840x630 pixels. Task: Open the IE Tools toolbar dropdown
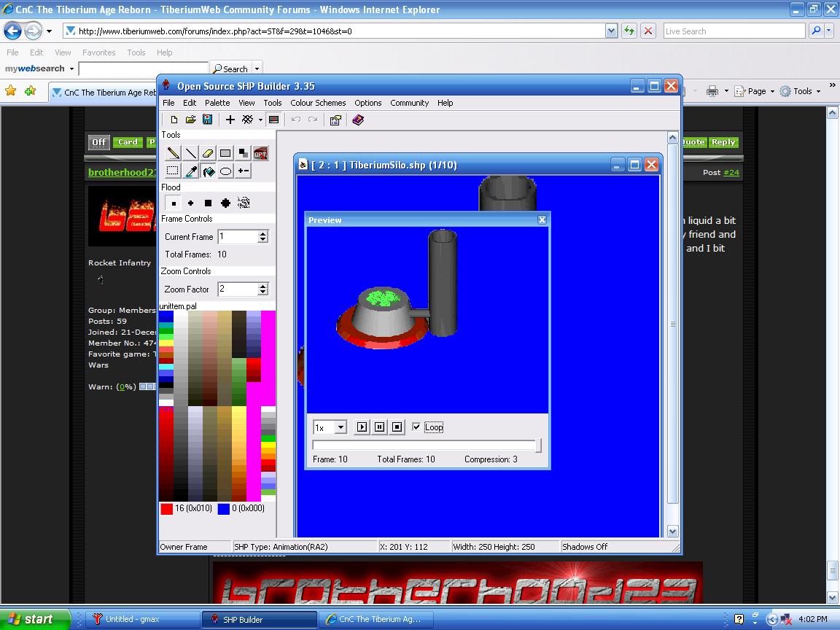click(x=819, y=91)
